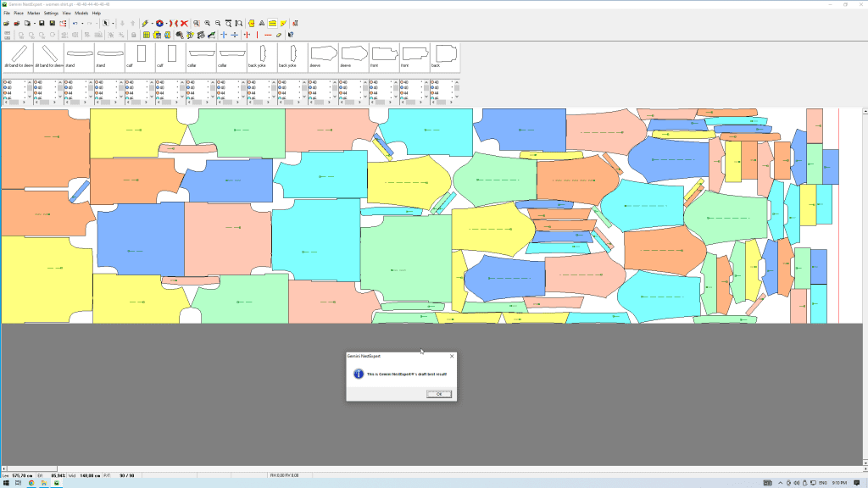Select the first slit band for sleeve piece
Screen dimensions: 868x488
click(19, 57)
